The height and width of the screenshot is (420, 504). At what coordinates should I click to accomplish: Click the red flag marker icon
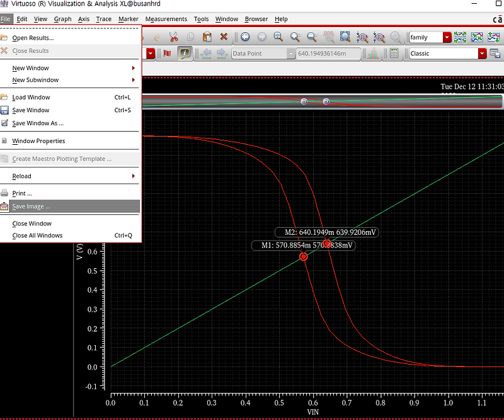[167, 54]
